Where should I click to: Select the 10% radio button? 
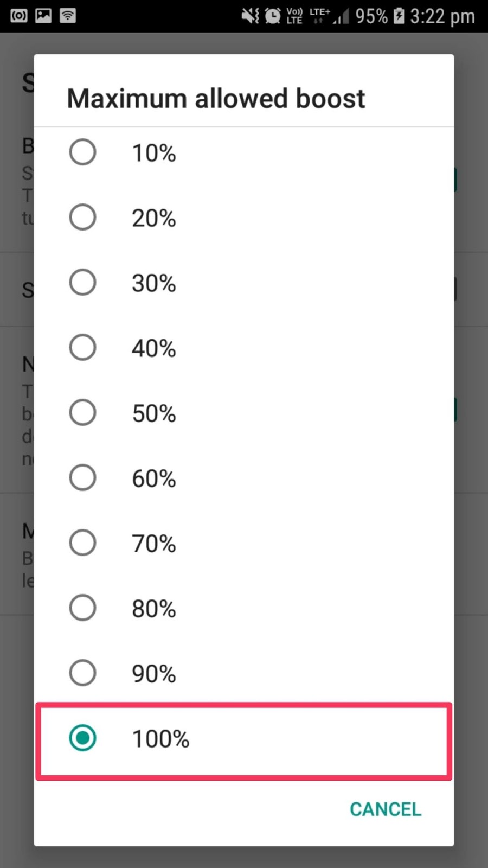pyautogui.click(x=82, y=152)
